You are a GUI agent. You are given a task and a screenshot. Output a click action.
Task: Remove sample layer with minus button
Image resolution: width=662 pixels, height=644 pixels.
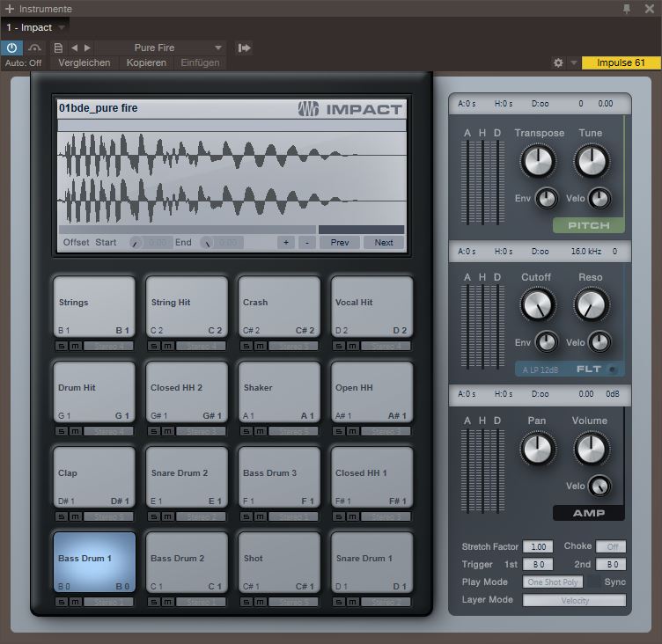[307, 242]
